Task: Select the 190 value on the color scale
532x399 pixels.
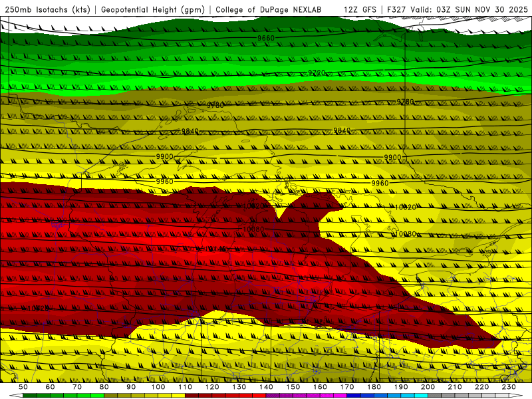Action: (x=401, y=387)
